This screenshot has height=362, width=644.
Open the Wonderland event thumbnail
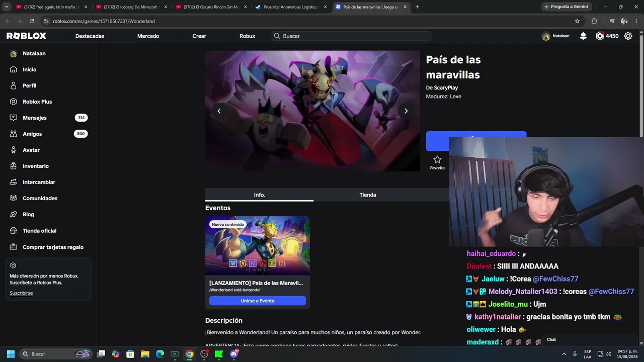tap(258, 246)
